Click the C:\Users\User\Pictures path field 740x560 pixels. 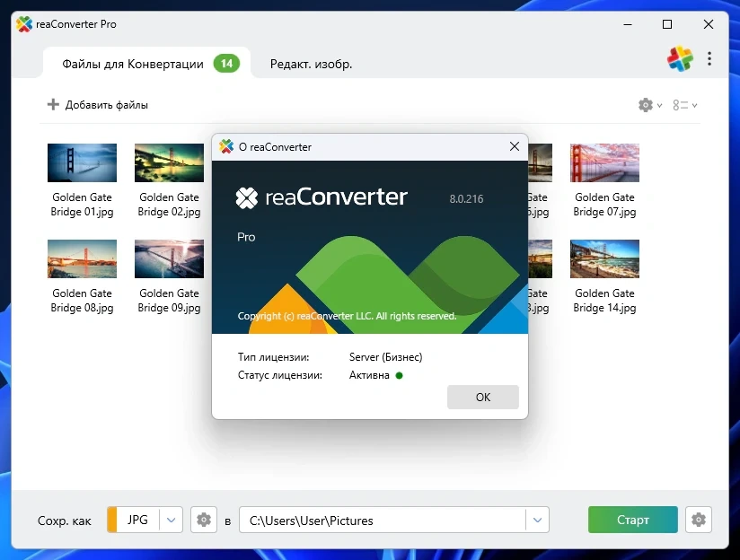point(383,520)
